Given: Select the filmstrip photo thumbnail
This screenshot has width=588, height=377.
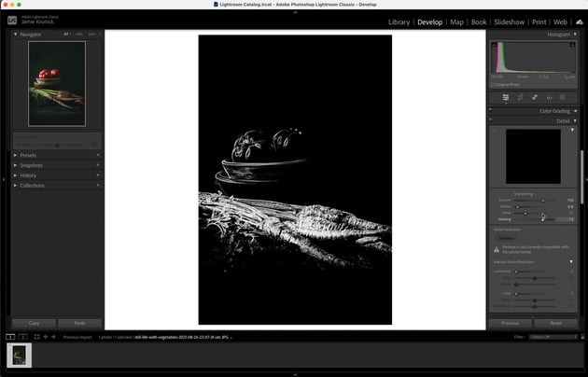Looking at the screenshot, I should [19, 355].
